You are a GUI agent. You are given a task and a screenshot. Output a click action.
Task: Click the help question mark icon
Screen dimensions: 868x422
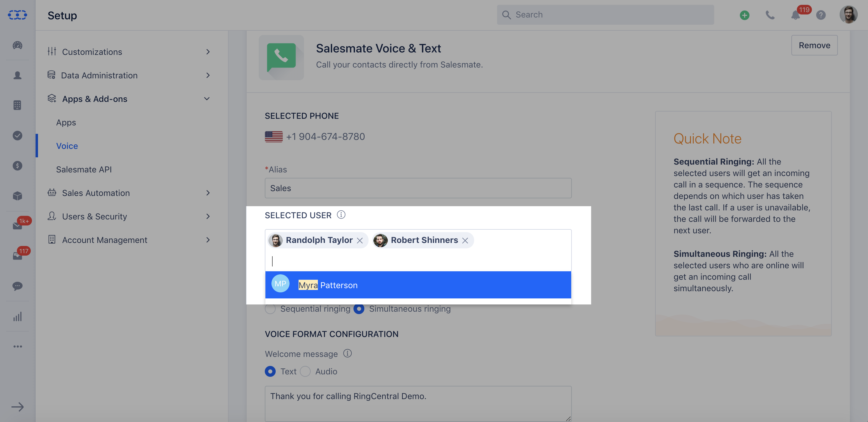[x=821, y=15]
